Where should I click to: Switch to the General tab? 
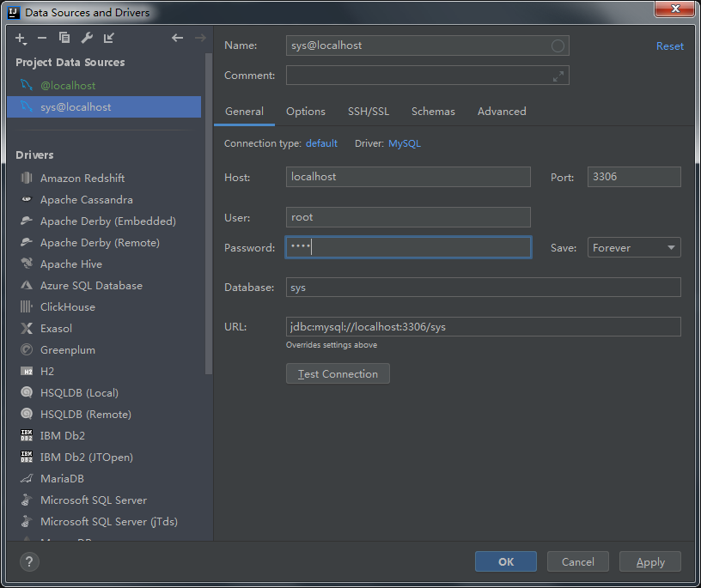pos(244,112)
